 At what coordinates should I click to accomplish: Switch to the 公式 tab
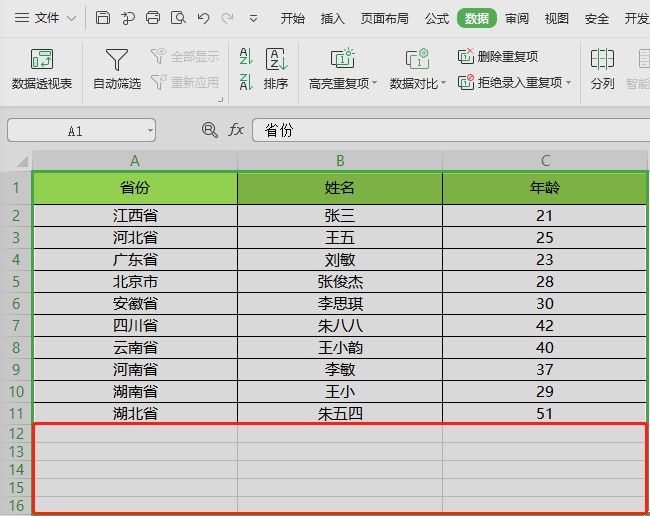[x=437, y=18]
